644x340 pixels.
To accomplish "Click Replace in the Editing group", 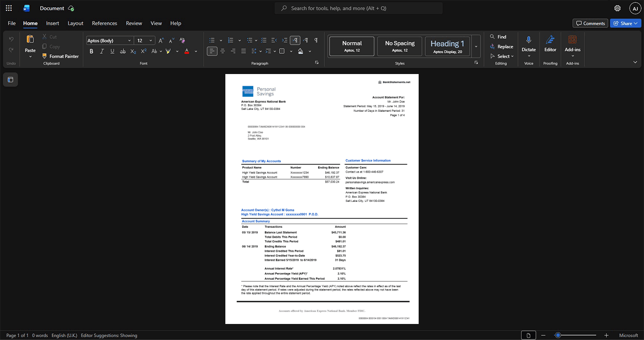I will (501, 47).
